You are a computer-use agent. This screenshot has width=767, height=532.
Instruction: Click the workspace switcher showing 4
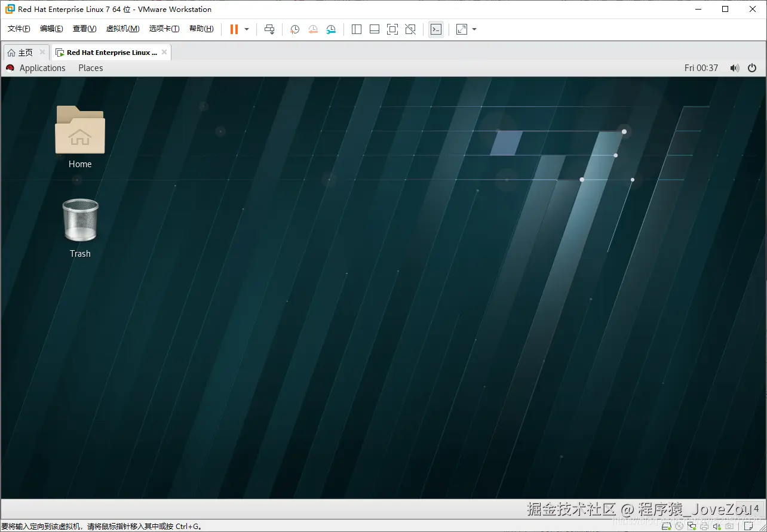(749, 509)
